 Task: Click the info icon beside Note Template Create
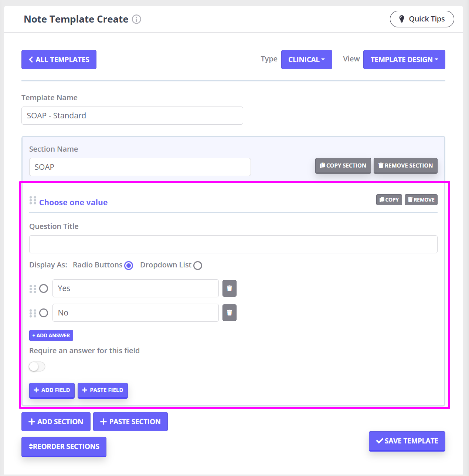coord(136,19)
